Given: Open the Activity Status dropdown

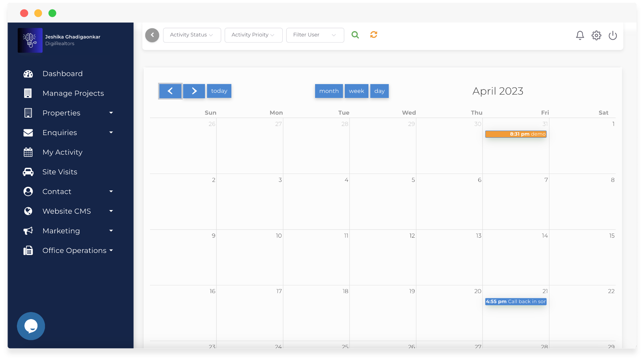Looking at the screenshot, I should [x=192, y=35].
